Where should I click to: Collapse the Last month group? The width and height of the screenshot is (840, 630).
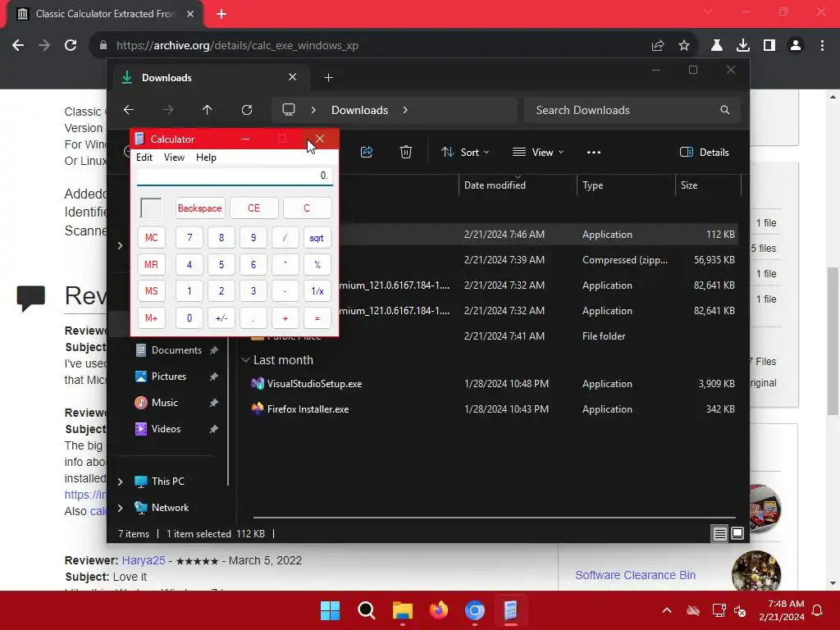[245, 360]
